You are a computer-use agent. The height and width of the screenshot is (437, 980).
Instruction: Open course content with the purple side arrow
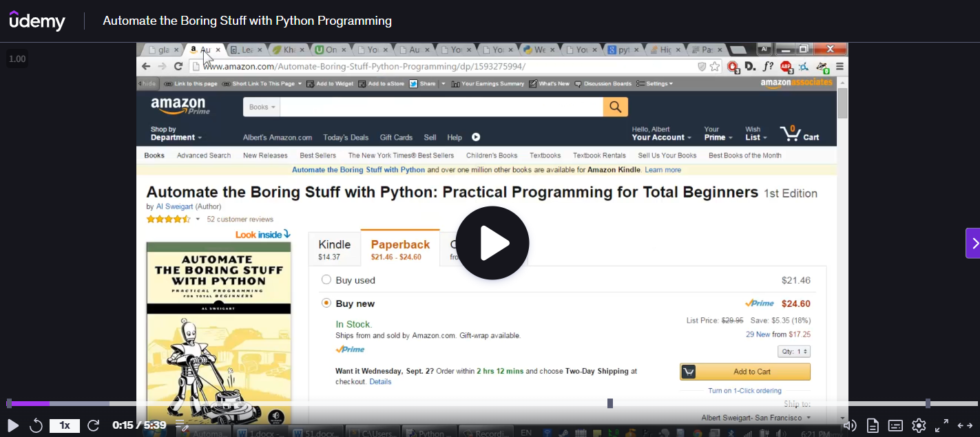pos(973,243)
